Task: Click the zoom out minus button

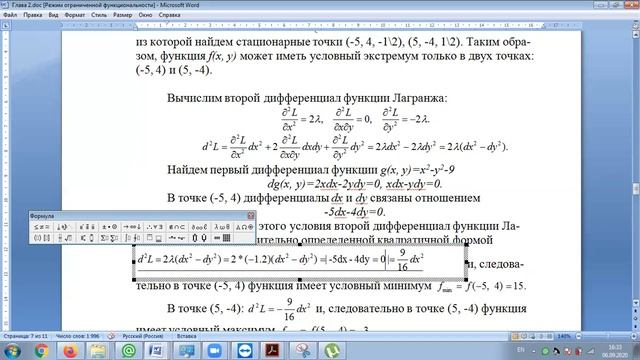Action: 578,336
